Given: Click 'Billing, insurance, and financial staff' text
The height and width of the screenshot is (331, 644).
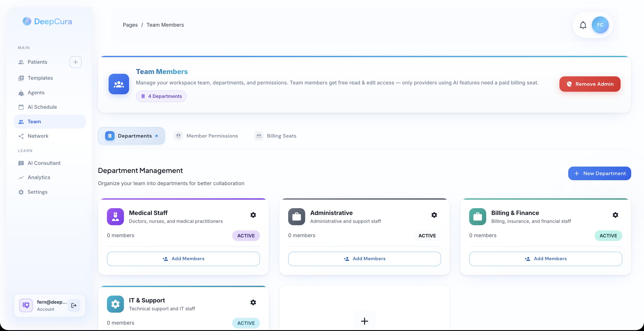Looking at the screenshot, I should click(x=531, y=221).
